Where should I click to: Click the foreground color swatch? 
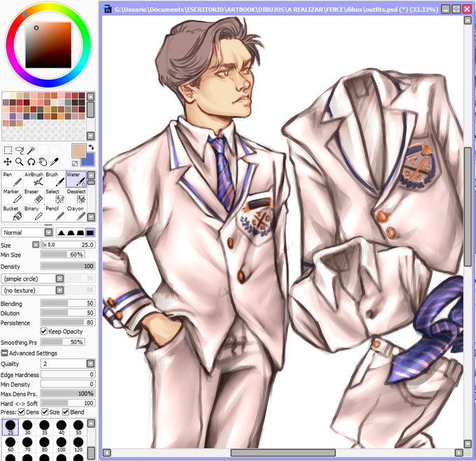click(x=78, y=150)
